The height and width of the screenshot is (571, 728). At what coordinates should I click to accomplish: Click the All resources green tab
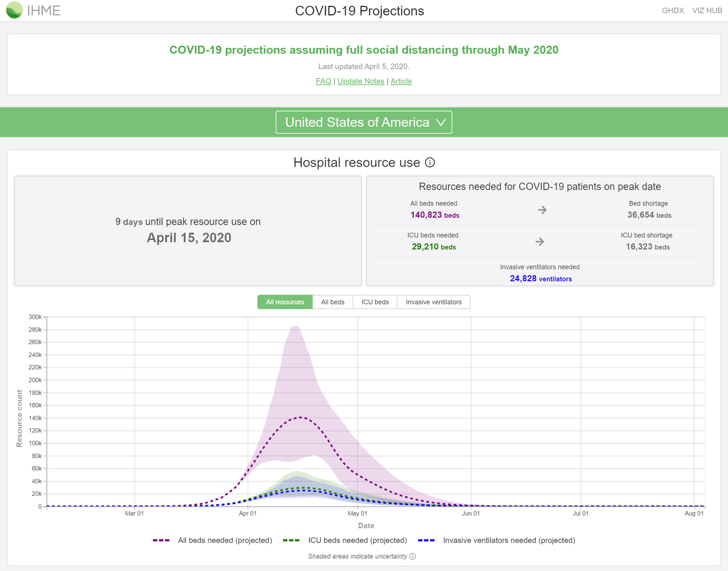pos(284,302)
